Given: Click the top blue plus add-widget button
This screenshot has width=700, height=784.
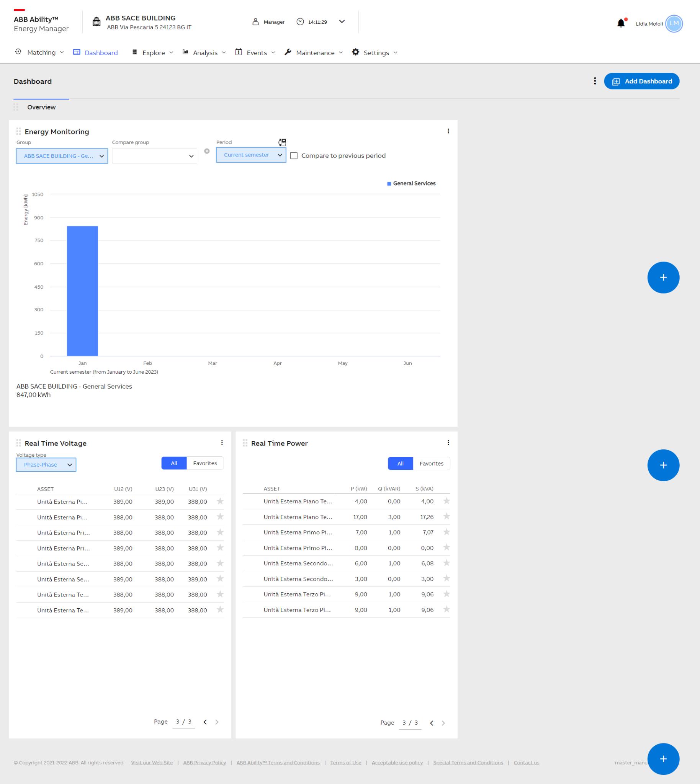Looking at the screenshot, I should tap(663, 278).
